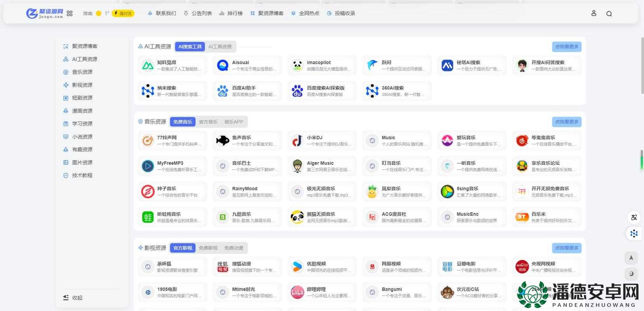
Task: Click the 爱玩音乐 icon
Action: pos(447,141)
